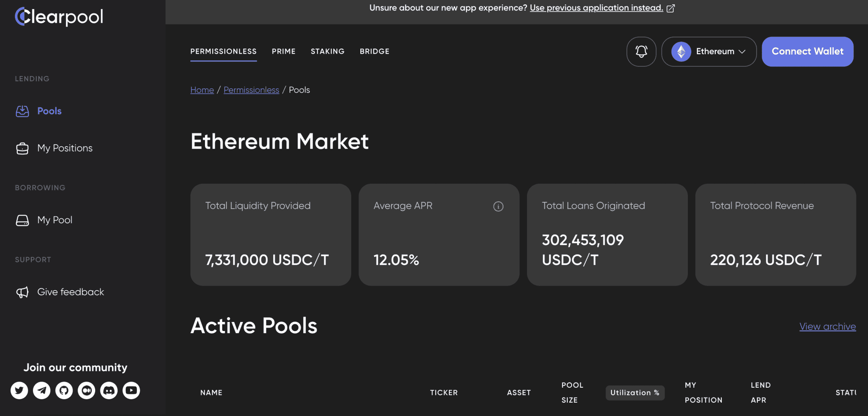
Task: Open the notifications bell
Action: [x=641, y=52]
